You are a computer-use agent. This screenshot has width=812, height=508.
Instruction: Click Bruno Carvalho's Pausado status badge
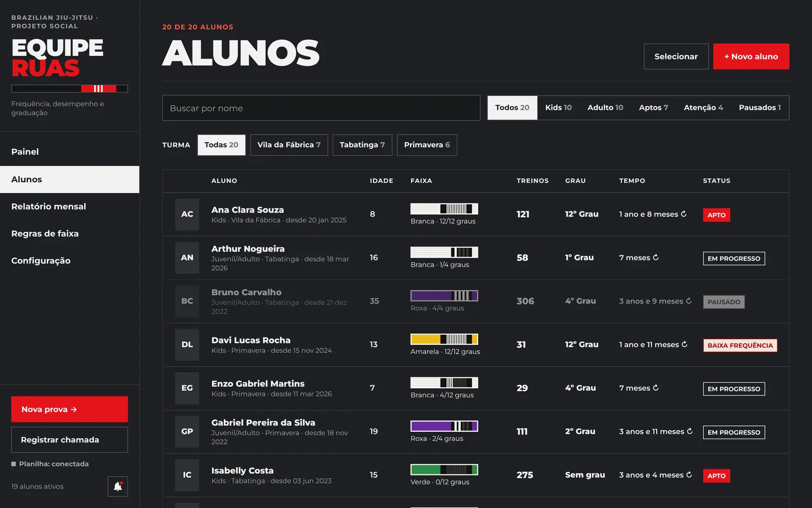tap(724, 302)
